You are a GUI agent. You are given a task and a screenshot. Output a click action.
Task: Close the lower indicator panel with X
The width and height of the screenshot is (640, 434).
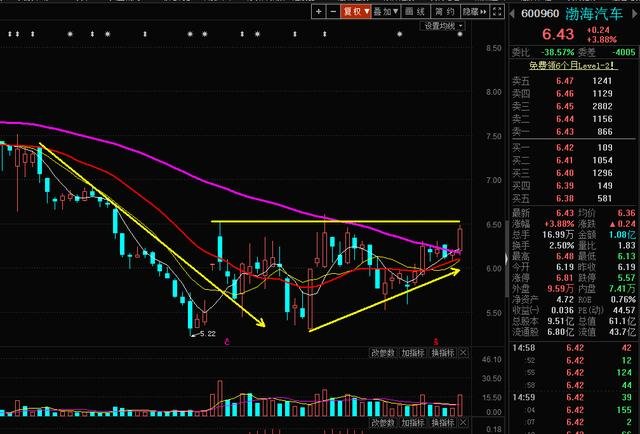pos(463,422)
